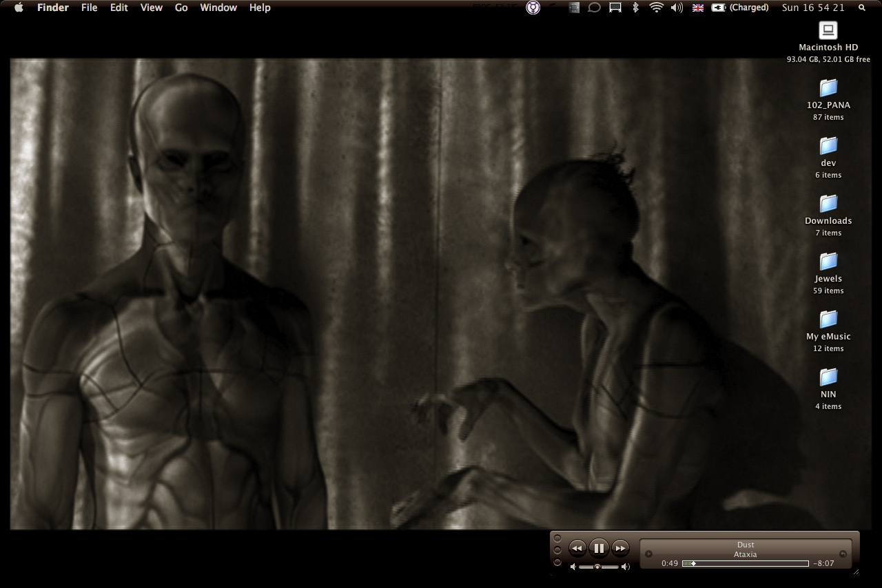Click the dev folder name label
882x588 pixels.
coord(828,163)
